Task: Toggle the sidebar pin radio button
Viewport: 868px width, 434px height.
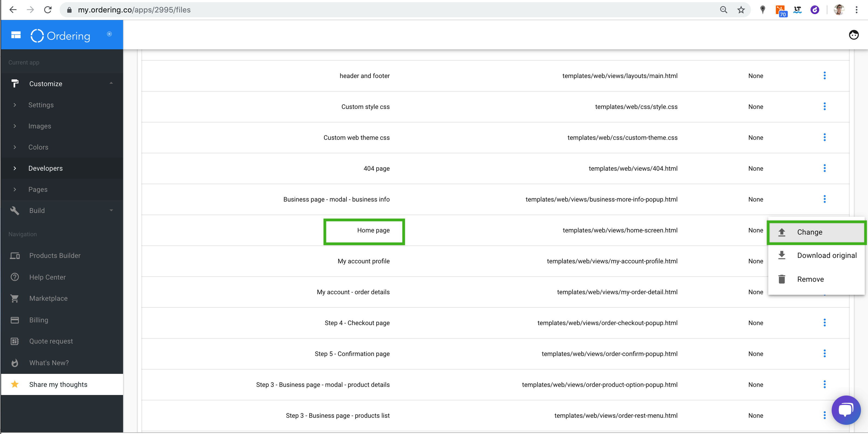Action: point(109,34)
